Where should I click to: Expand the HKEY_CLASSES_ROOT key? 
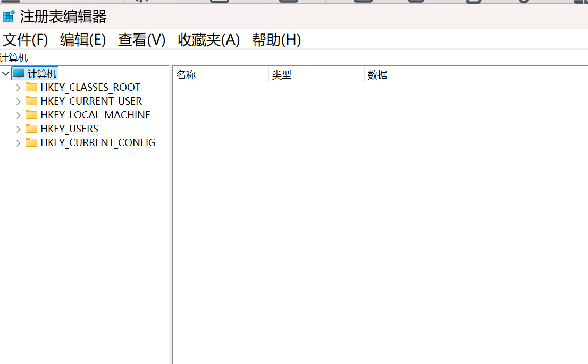pyautogui.click(x=18, y=88)
